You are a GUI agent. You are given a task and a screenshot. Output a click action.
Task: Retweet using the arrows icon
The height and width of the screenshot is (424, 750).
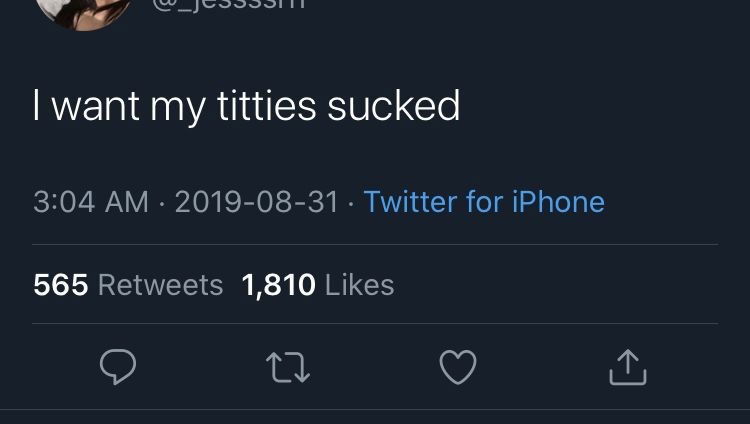(288, 367)
